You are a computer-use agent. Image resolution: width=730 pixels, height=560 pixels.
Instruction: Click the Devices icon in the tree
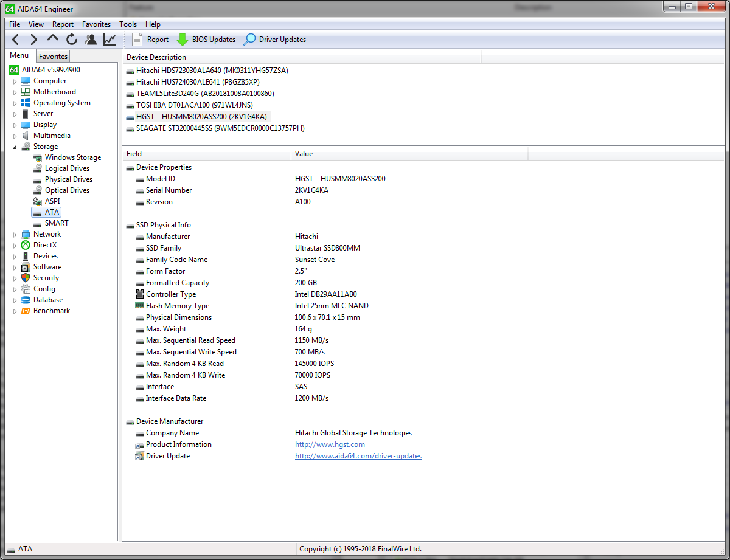(26, 256)
